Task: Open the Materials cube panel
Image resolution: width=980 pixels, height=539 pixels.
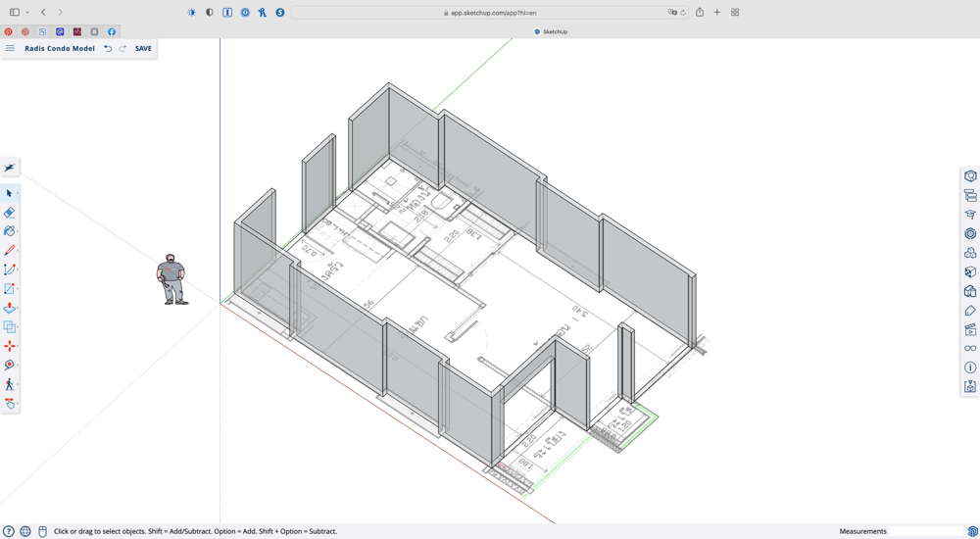Action: (x=970, y=272)
